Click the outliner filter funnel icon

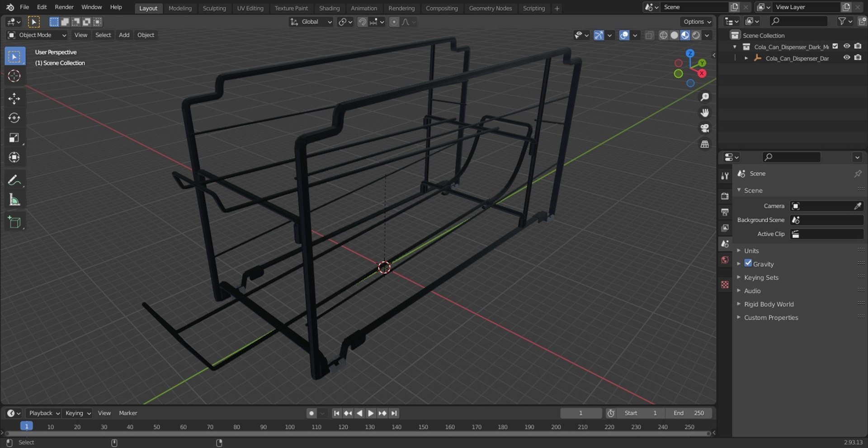pyautogui.click(x=842, y=21)
